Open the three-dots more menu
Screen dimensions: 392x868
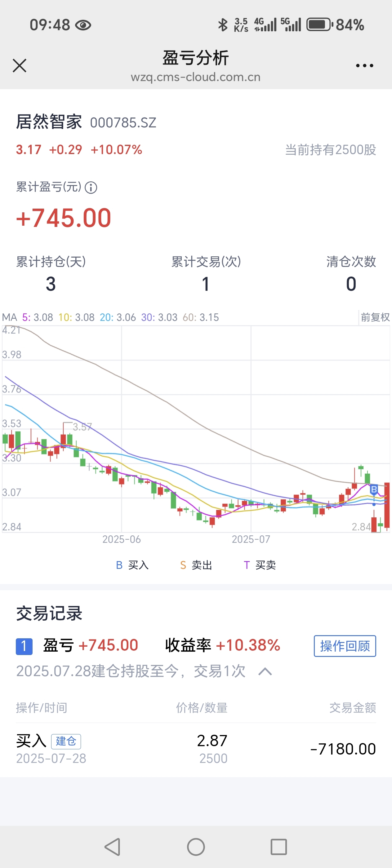tap(364, 65)
